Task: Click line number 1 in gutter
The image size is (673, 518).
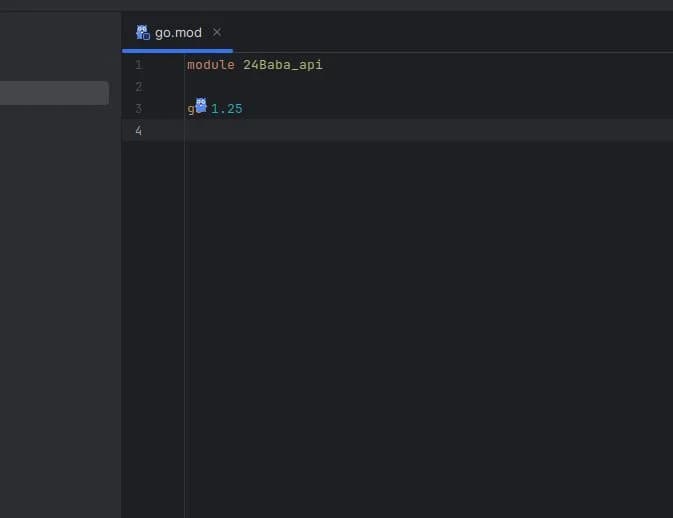Action: point(139,65)
